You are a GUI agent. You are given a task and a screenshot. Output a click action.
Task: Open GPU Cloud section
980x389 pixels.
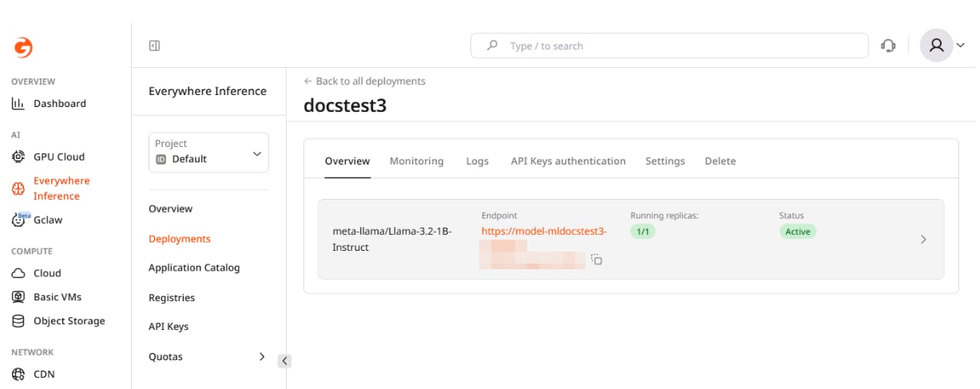tap(59, 157)
